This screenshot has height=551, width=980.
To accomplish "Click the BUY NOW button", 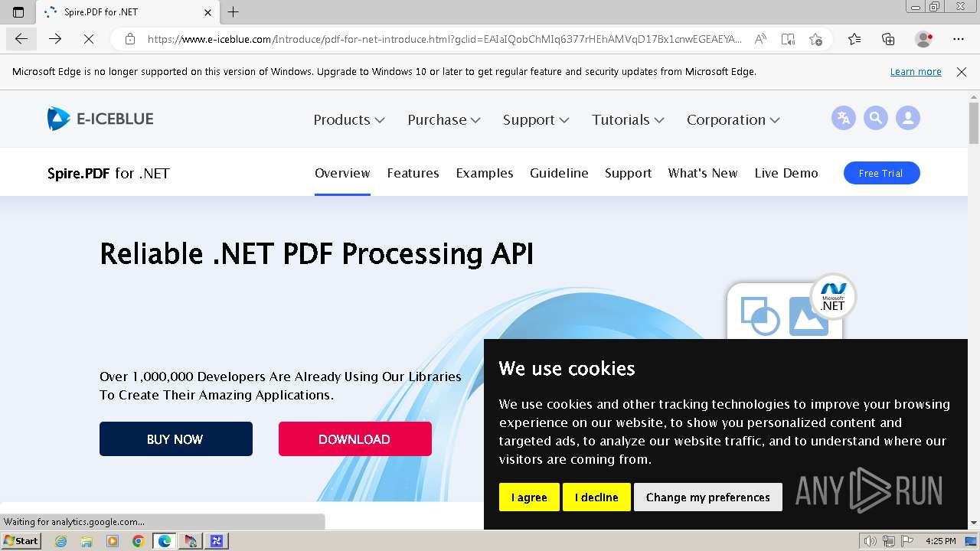I will click(176, 439).
